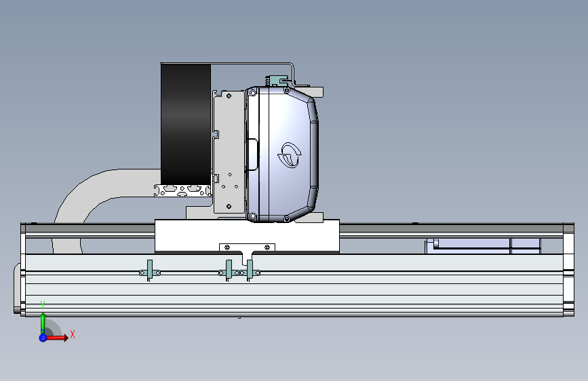The height and width of the screenshot is (381, 588).
Task: Select the left screw on the T-bracket
Action: [227, 247]
